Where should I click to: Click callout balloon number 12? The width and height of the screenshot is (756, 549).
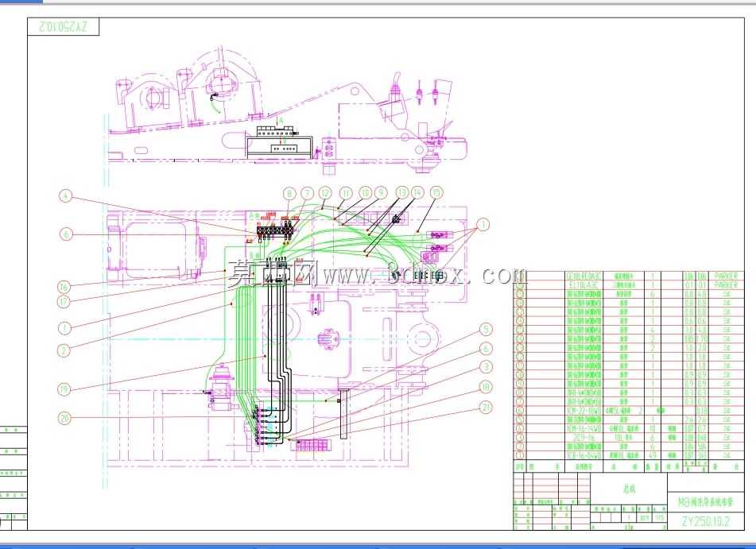pos(325,193)
